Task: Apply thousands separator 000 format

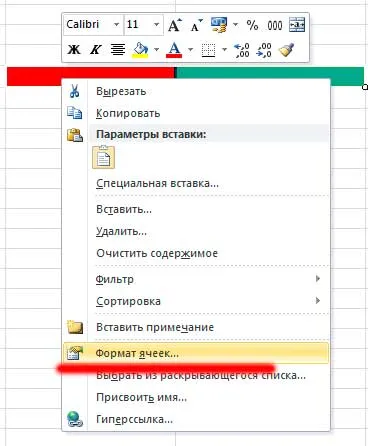Action: 275,25
